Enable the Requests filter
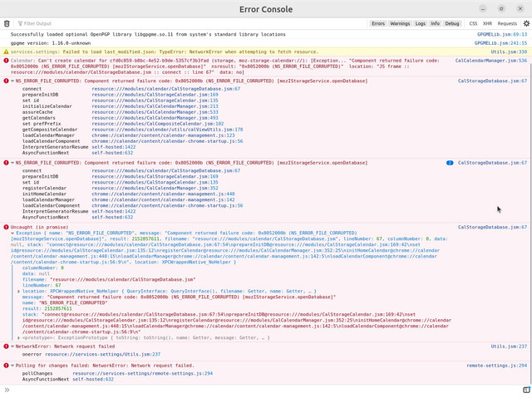532x403 pixels. (507, 23)
